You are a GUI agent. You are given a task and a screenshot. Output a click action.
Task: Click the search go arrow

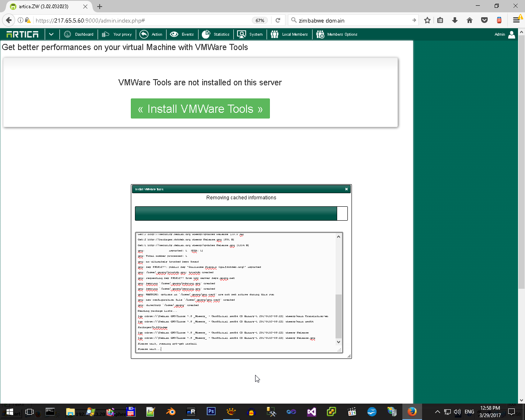tap(414, 20)
